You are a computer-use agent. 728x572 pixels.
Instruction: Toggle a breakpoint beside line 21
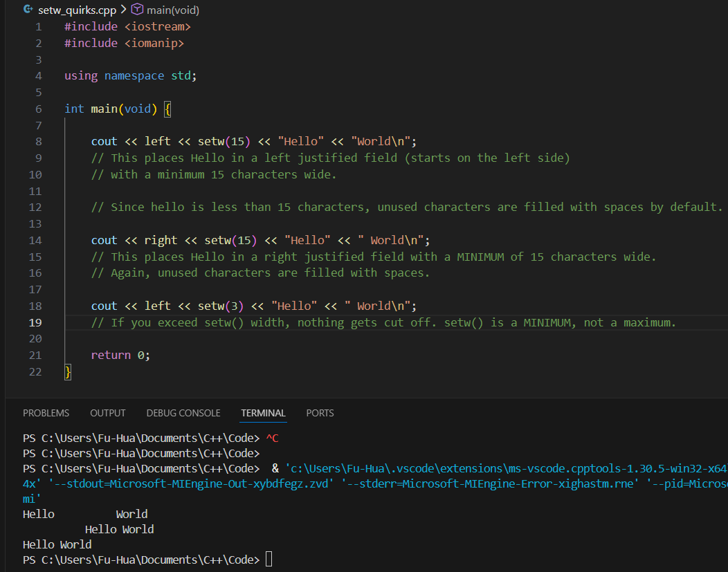[14, 356]
